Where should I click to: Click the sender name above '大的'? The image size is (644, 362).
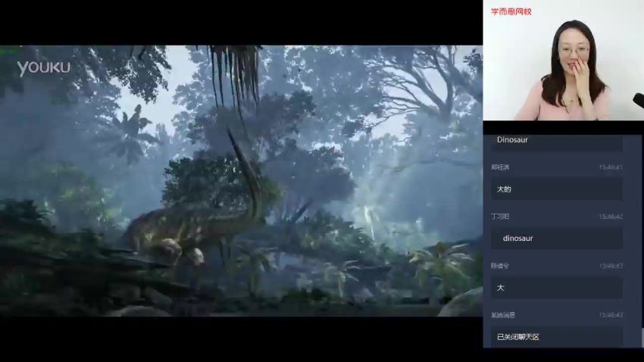(x=500, y=167)
